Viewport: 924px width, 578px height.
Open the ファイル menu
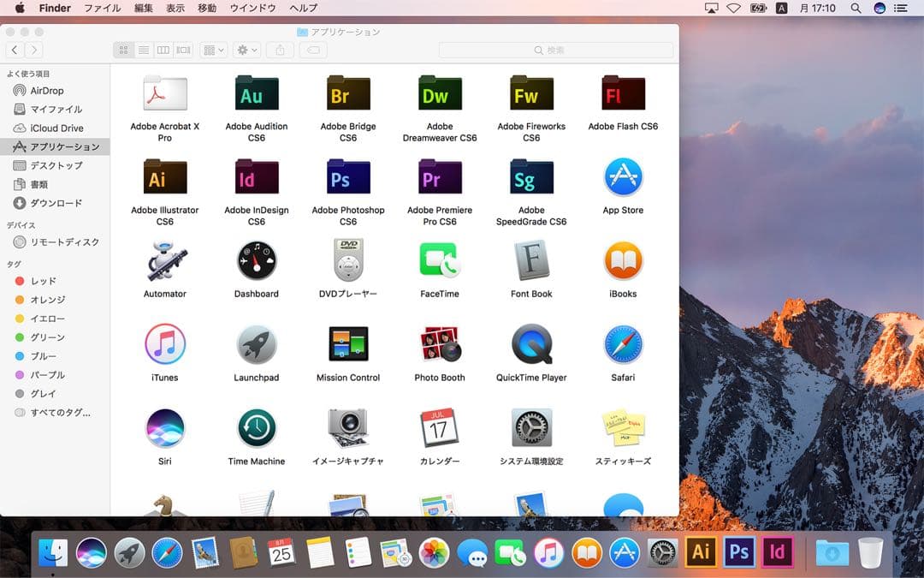coord(102,8)
